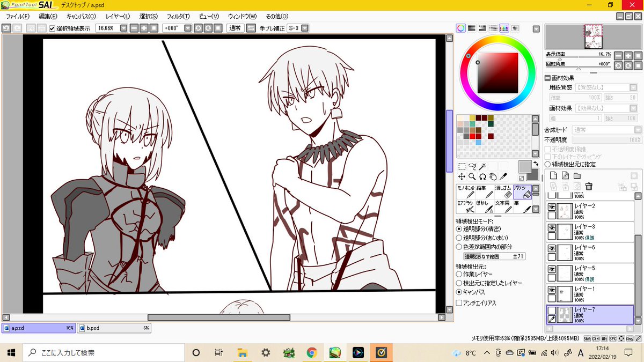Select the move layer tool

click(x=462, y=176)
